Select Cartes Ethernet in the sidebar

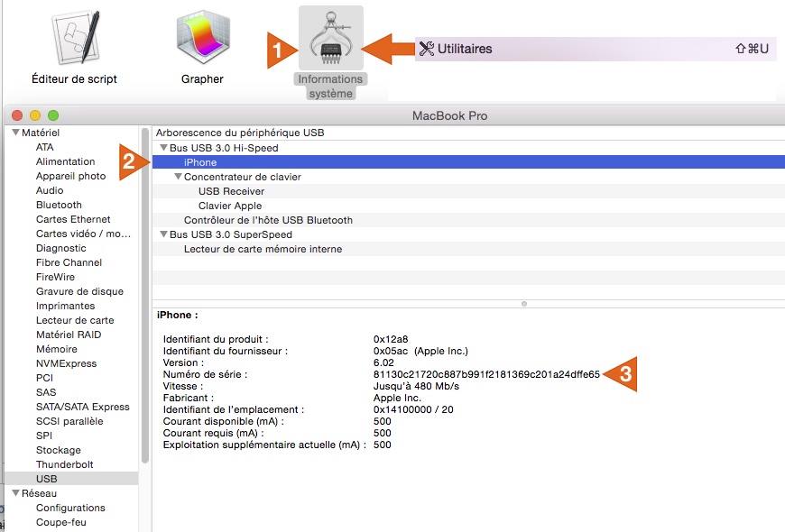coord(73,219)
